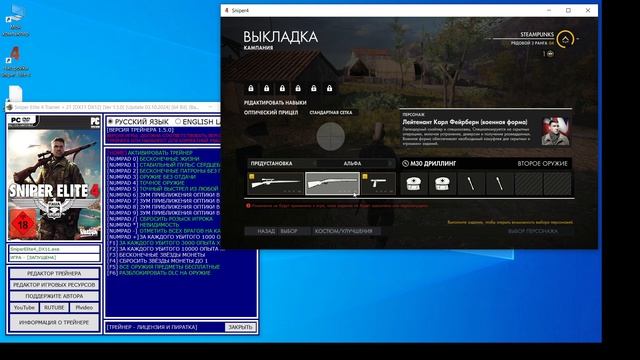The width and height of the screenshot is (640, 360).
Task: Open the Sniper Elite 4 desktop shortcut
Action: [x=16, y=62]
